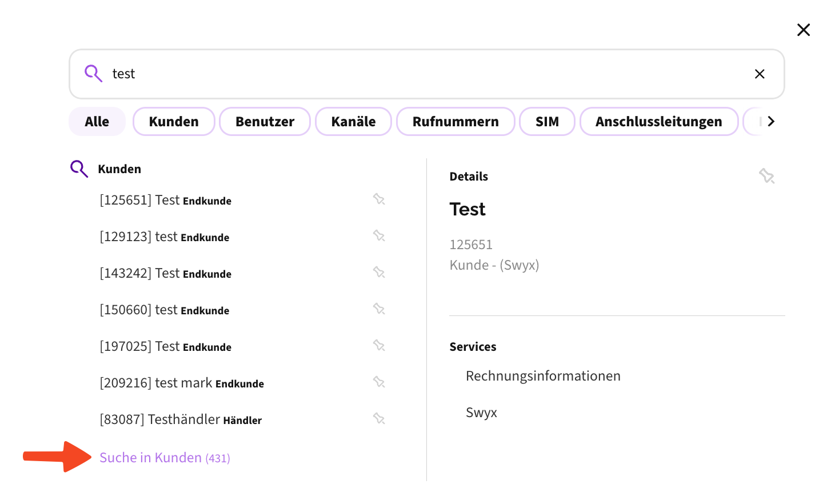This screenshot has height=504, width=839.
Task: Pin the customer [150660] test
Action: tap(379, 309)
